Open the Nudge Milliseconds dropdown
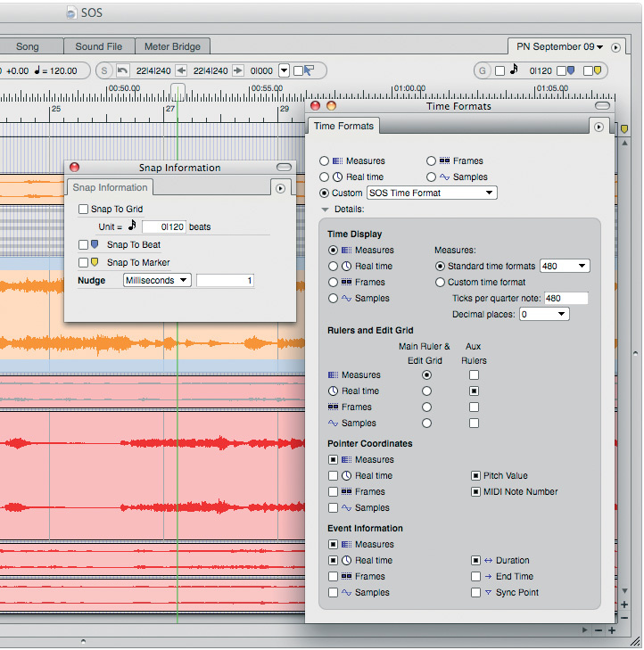Screen dimensions: 644x650 click(x=157, y=280)
